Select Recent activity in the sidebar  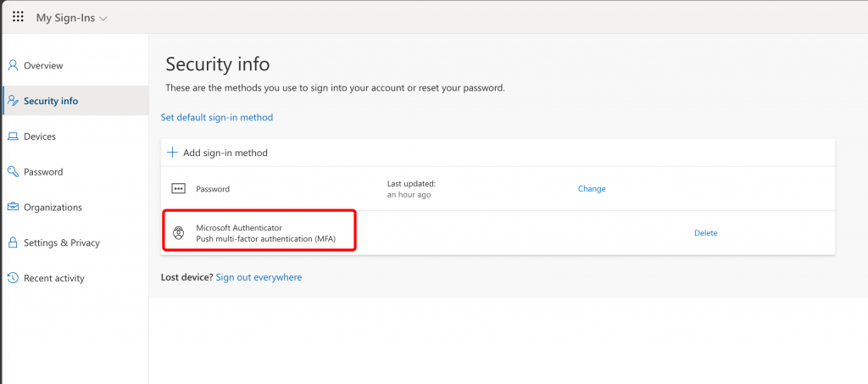pyautogui.click(x=54, y=278)
